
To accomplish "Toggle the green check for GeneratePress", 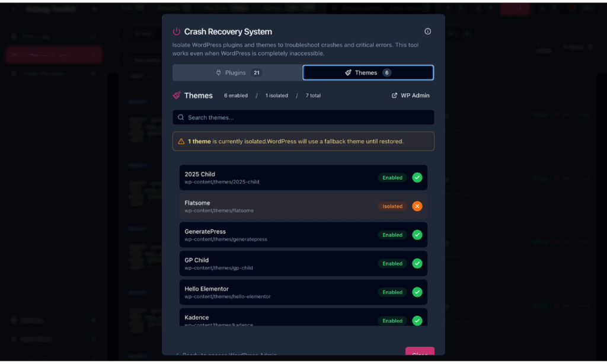I will click(417, 235).
